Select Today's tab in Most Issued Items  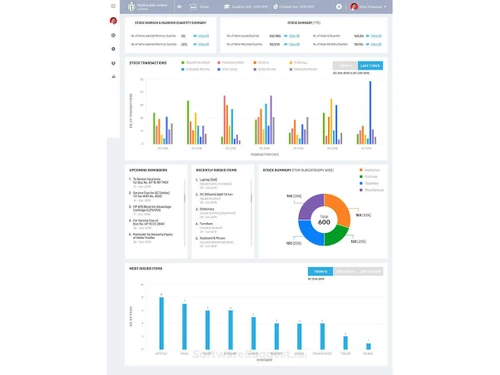[x=320, y=272]
